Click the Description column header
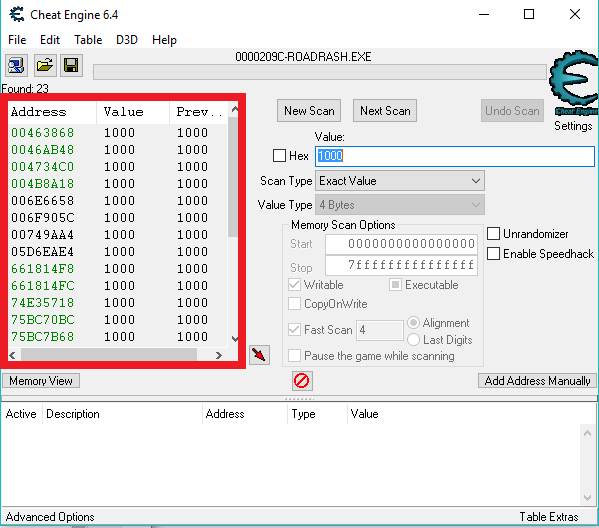Image resolution: width=599 pixels, height=528 pixels. [x=122, y=414]
